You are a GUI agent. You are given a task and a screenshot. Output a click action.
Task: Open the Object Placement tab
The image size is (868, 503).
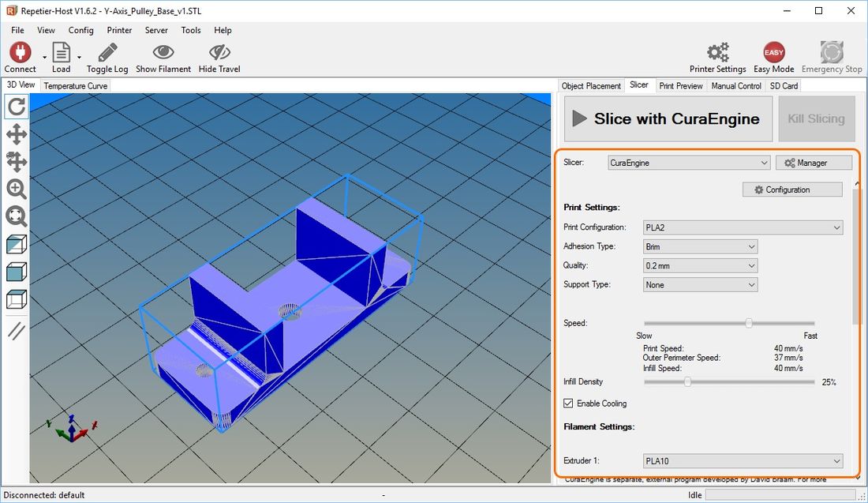[591, 86]
